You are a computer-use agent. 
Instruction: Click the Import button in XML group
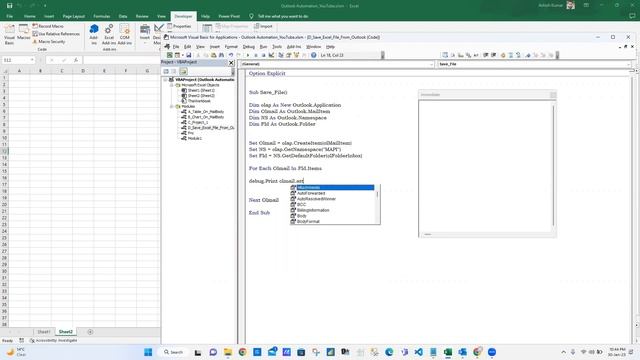click(x=263, y=26)
